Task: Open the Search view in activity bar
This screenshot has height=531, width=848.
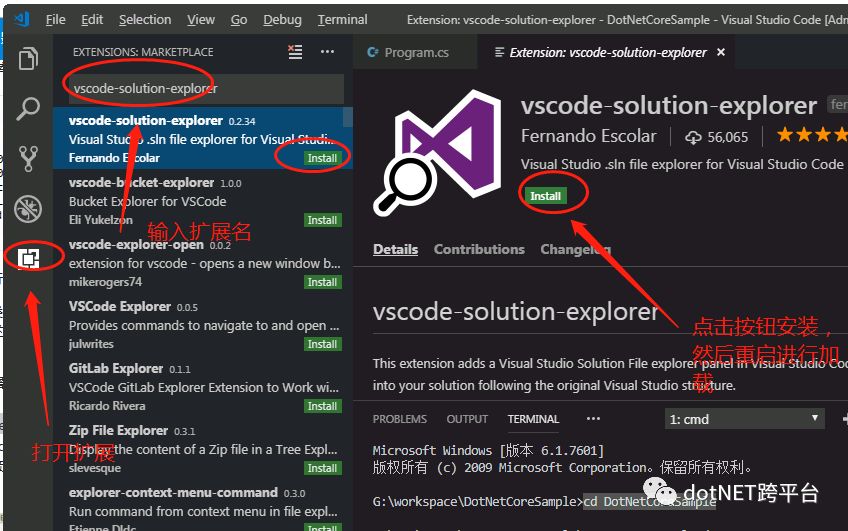Action: 28,108
